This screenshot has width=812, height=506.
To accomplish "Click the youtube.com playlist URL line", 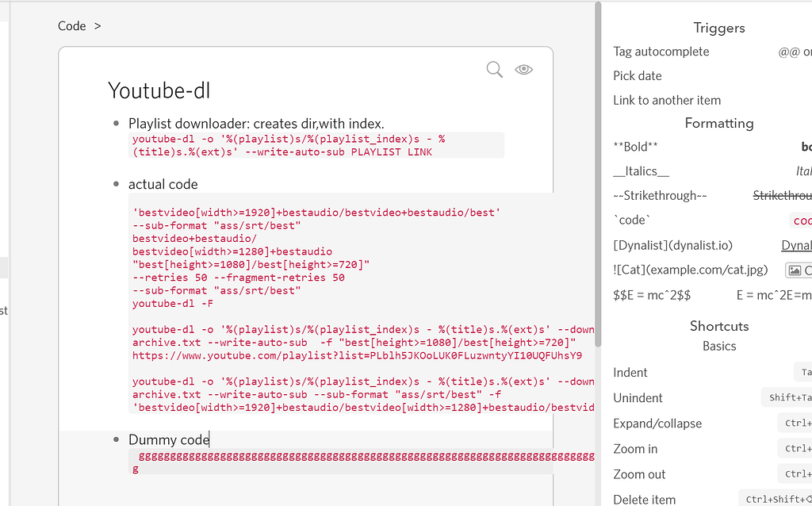I will pos(358,356).
